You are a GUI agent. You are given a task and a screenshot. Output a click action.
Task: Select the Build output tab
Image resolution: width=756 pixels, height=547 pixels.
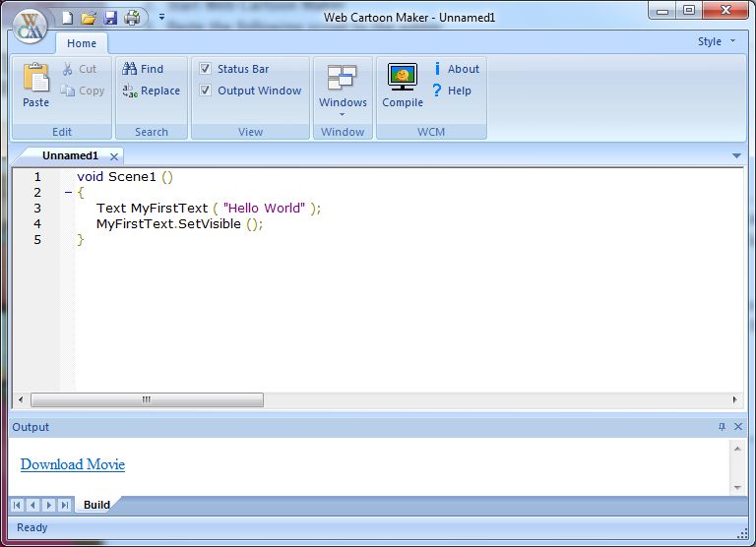tap(96, 505)
